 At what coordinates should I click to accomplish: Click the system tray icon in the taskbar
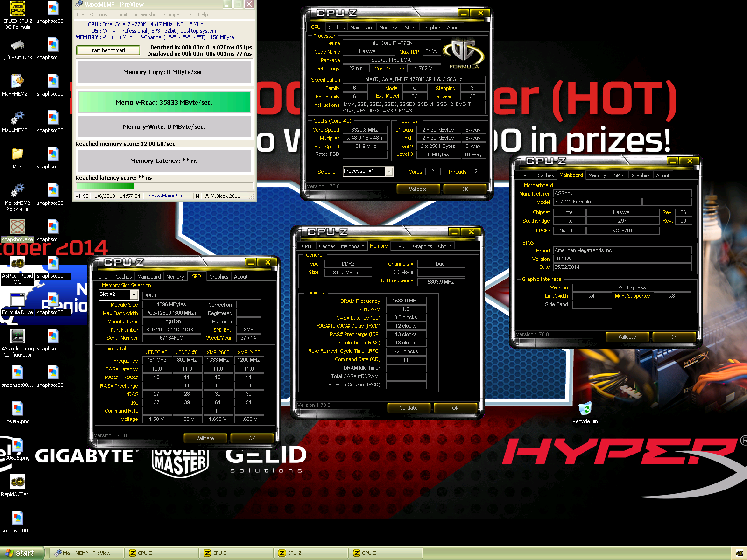(x=739, y=553)
